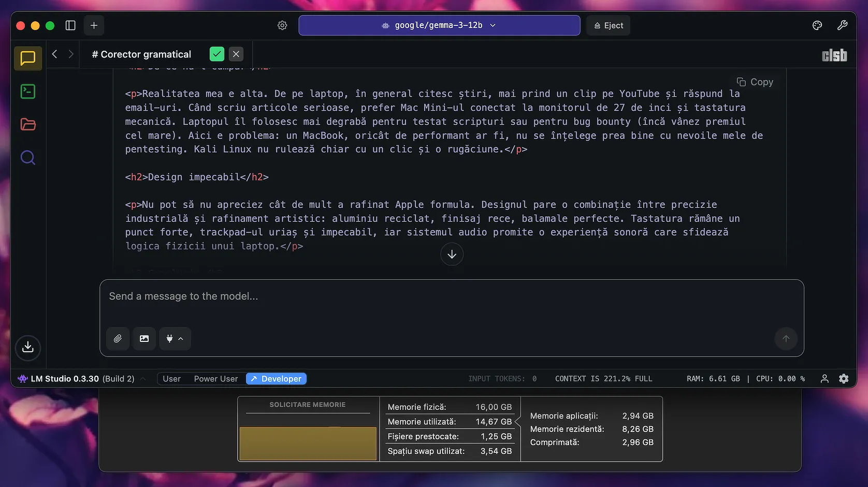Image resolution: width=868 pixels, height=487 pixels.
Task: Open My Models folder icon
Action: point(28,124)
